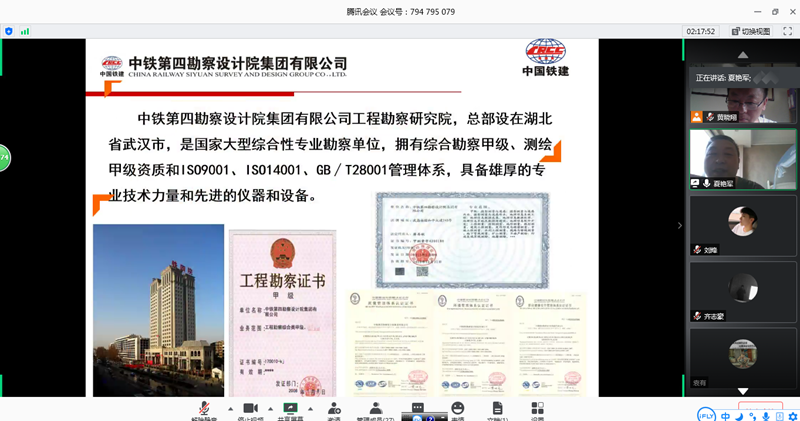Stop video with the camera icon

tap(251, 410)
